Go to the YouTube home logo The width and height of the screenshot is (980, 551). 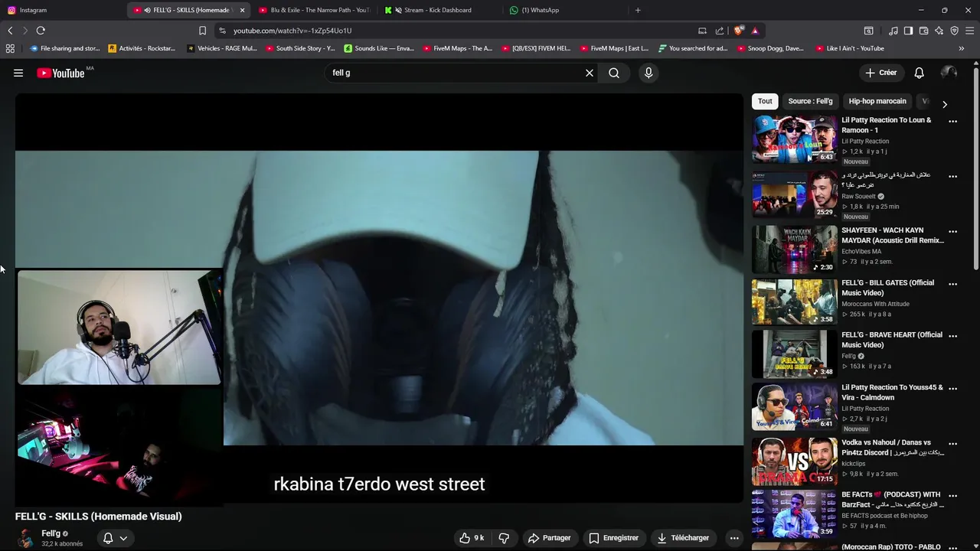tap(60, 73)
